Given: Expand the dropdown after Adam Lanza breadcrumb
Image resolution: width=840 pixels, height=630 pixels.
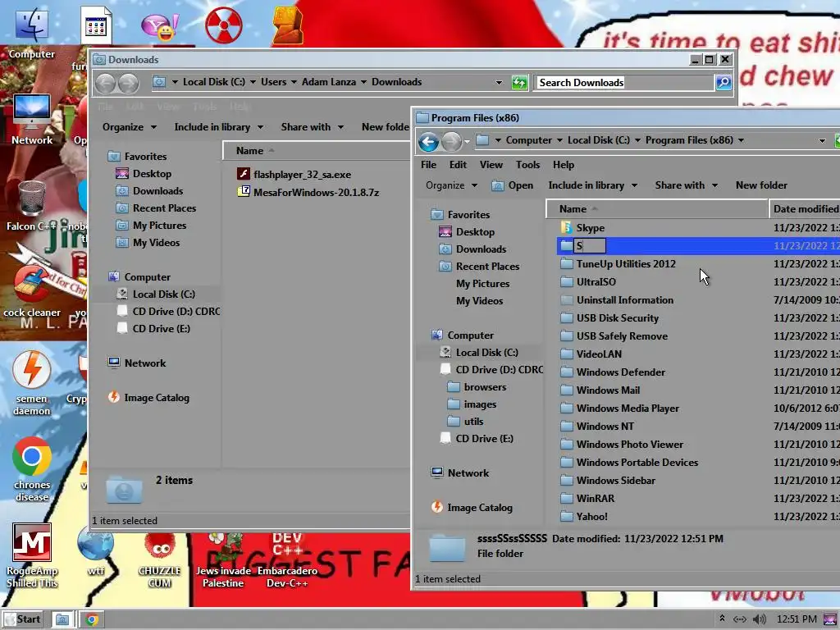Looking at the screenshot, I should tap(363, 82).
